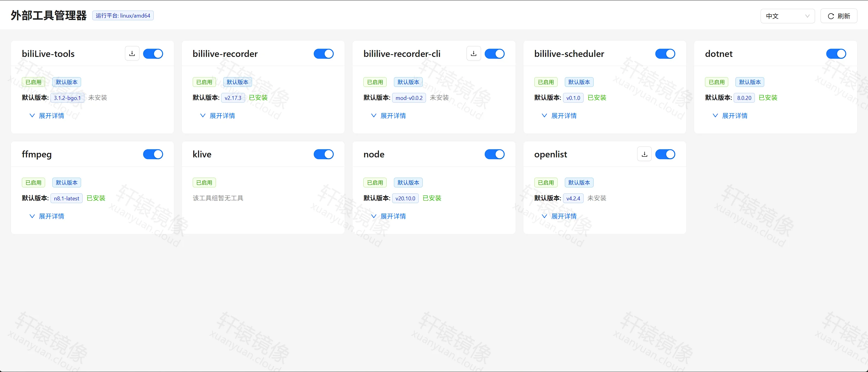
Task: Click download icon on bililive-recorder-cli card
Action: click(x=473, y=54)
